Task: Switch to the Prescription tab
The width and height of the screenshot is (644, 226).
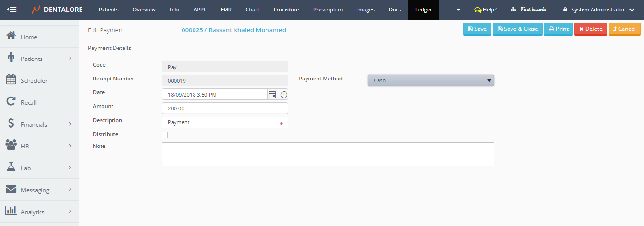Action: pyautogui.click(x=327, y=10)
